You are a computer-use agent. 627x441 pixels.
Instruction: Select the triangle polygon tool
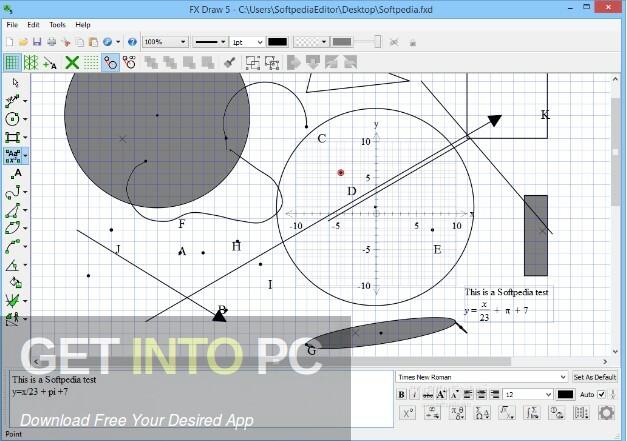pyautogui.click(x=12, y=210)
